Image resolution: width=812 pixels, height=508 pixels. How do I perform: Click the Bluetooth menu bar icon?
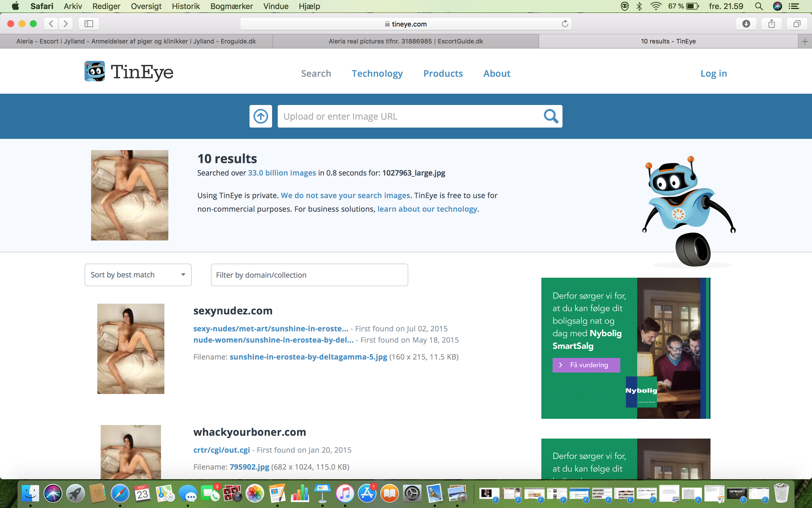click(x=639, y=6)
